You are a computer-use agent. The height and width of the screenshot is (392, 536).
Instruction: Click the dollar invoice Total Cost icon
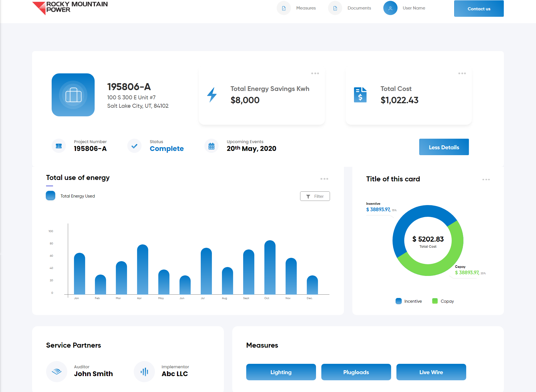360,95
